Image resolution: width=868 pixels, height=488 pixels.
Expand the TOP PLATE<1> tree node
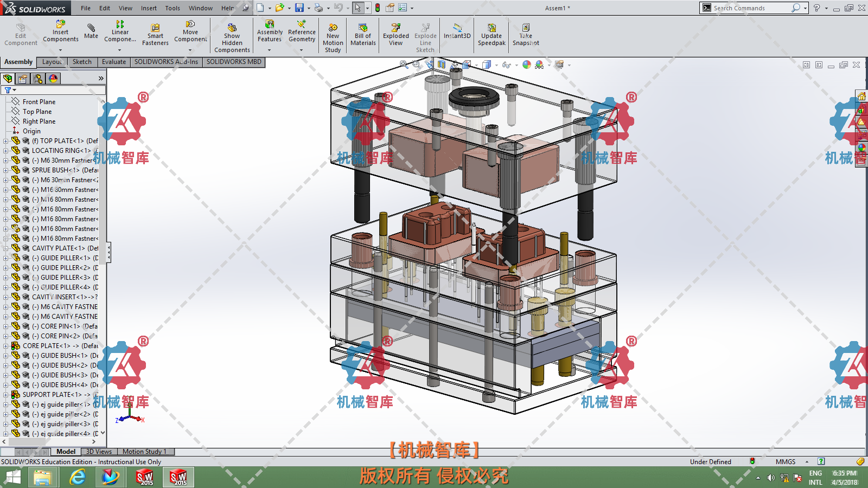click(x=5, y=141)
